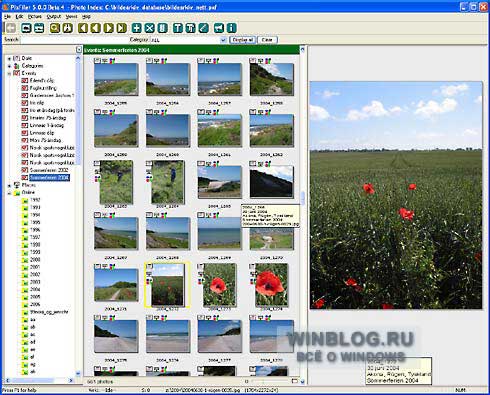Select the Events item in the tree
Viewport: 490px width, 395px height.
[x=29, y=73]
